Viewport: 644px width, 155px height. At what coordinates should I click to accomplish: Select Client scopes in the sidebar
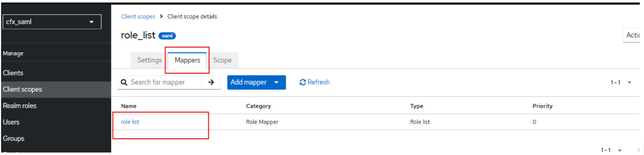22,89
